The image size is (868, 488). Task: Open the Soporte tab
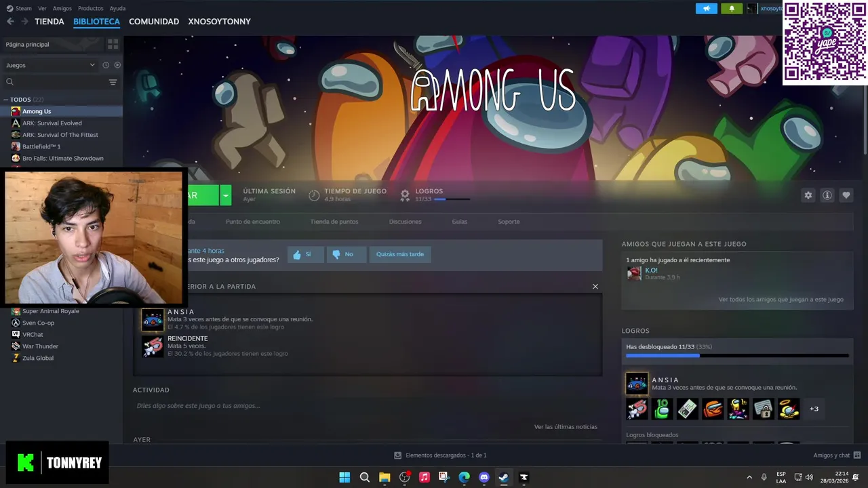point(509,222)
